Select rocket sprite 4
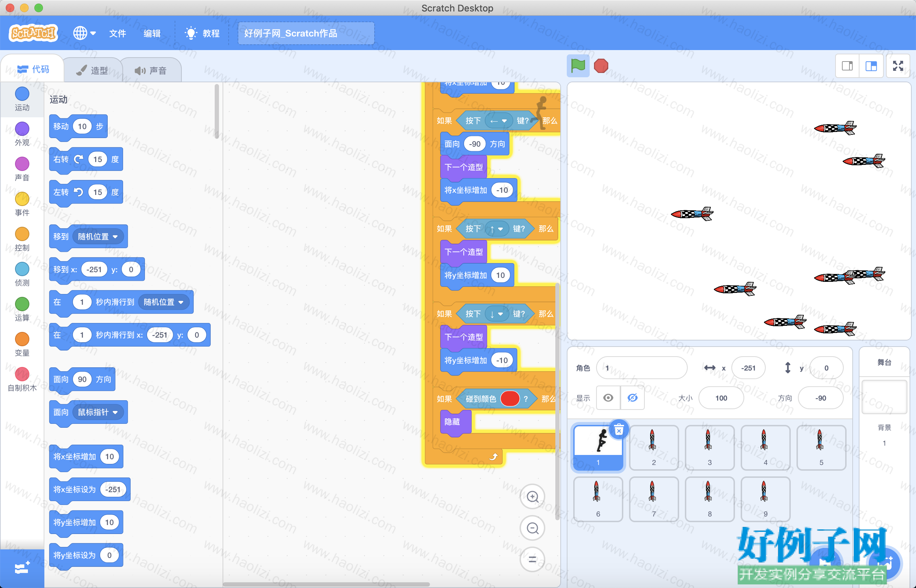The width and height of the screenshot is (916, 588). point(765,448)
